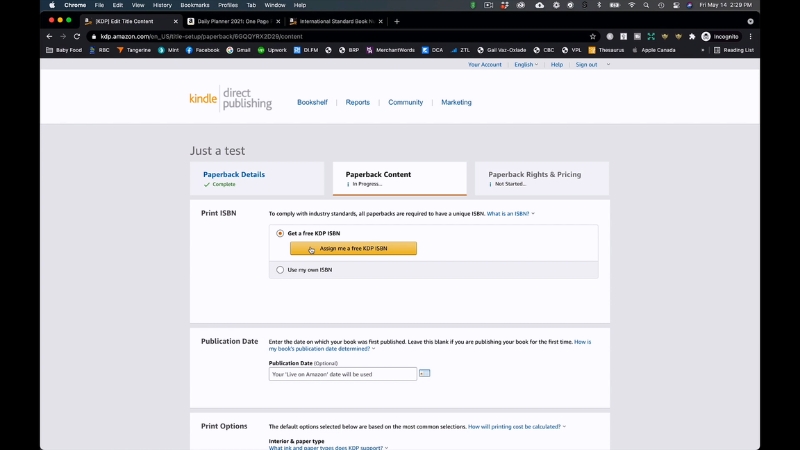Select the Get a free KDP ISBN option
The height and width of the screenshot is (450, 800).
280,233
